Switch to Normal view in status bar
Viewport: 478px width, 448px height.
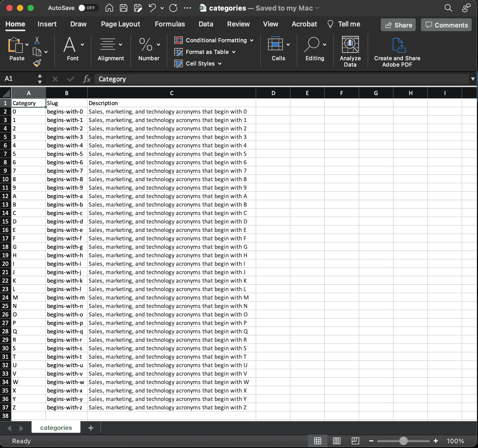coord(317,441)
